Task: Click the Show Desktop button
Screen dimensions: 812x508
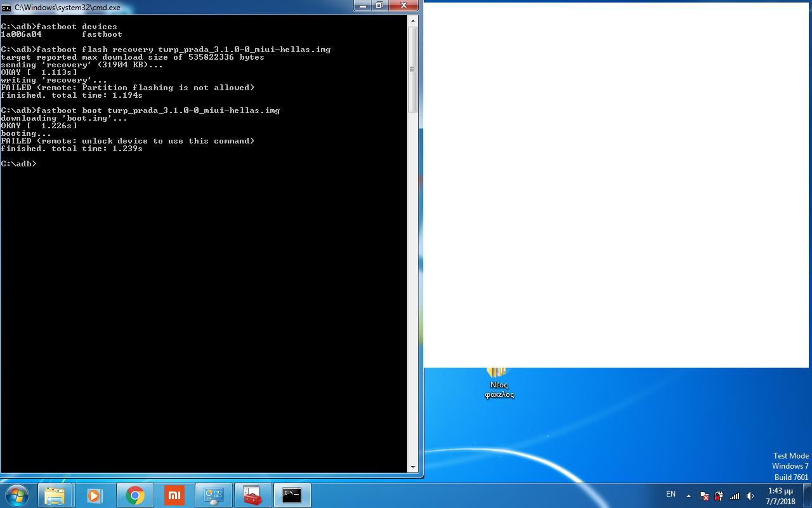Action: (808, 495)
